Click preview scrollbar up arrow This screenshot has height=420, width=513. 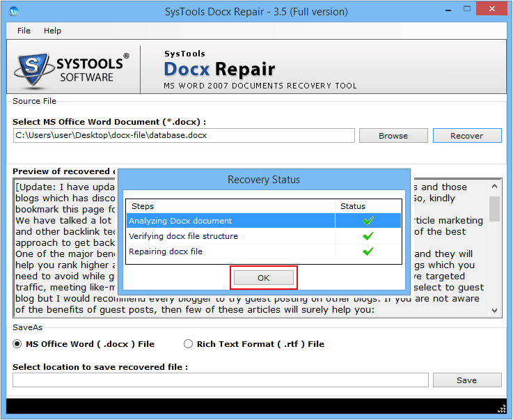[x=494, y=186]
